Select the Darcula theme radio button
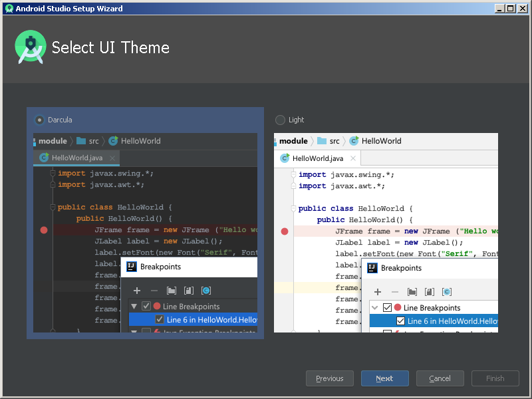532x399 pixels. click(39, 120)
